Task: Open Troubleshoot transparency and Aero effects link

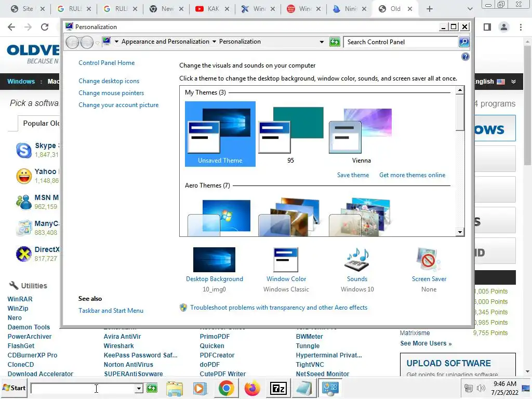Action: 278,308
